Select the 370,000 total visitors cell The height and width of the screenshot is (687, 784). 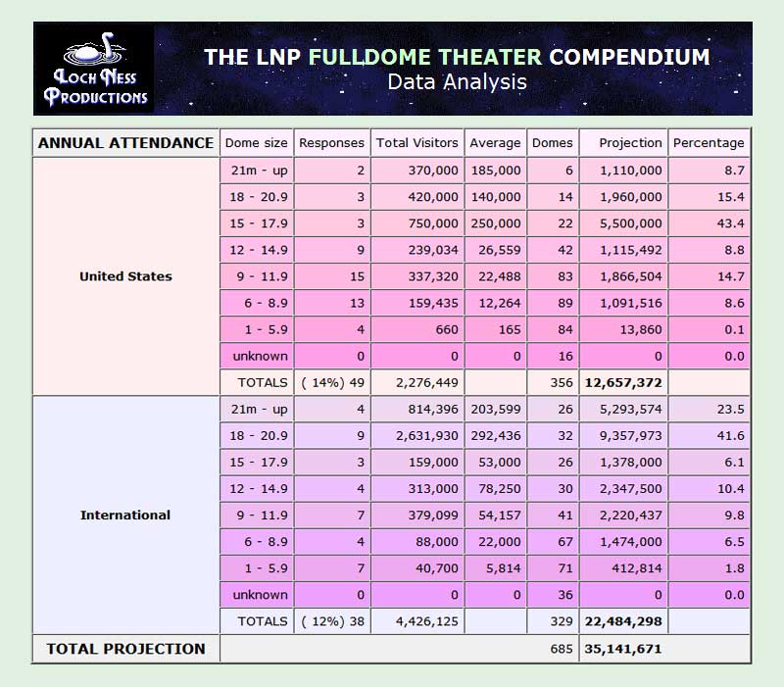coord(417,171)
